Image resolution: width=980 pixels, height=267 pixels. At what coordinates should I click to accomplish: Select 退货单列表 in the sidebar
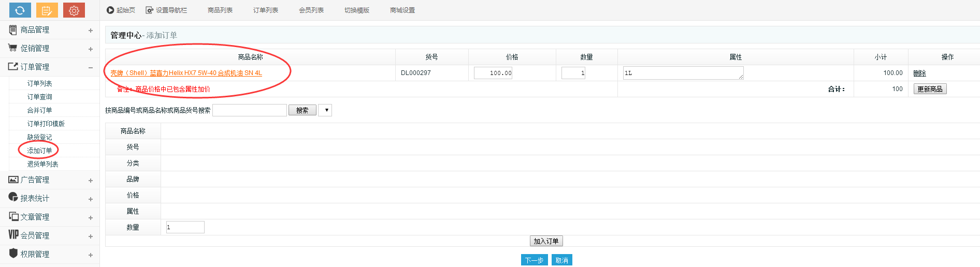click(43, 164)
